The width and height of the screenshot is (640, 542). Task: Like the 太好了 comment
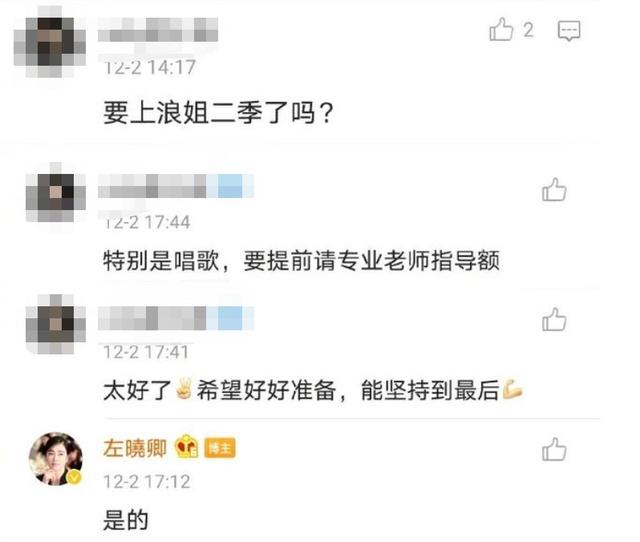coord(554,320)
